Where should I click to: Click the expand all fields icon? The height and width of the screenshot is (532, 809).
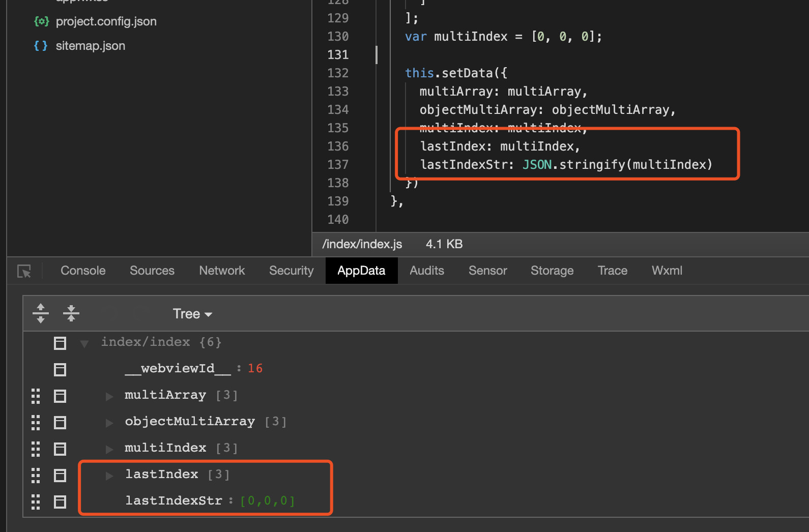click(x=41, y=313)
